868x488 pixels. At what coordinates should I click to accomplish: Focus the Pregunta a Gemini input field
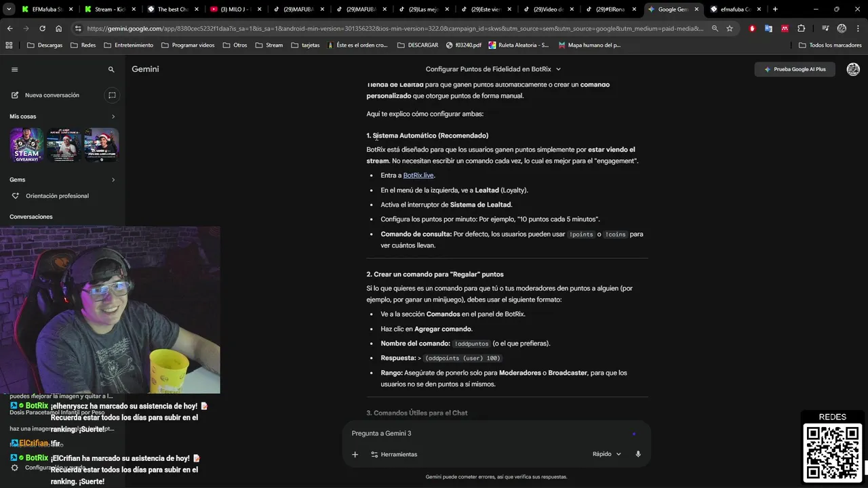488,433
